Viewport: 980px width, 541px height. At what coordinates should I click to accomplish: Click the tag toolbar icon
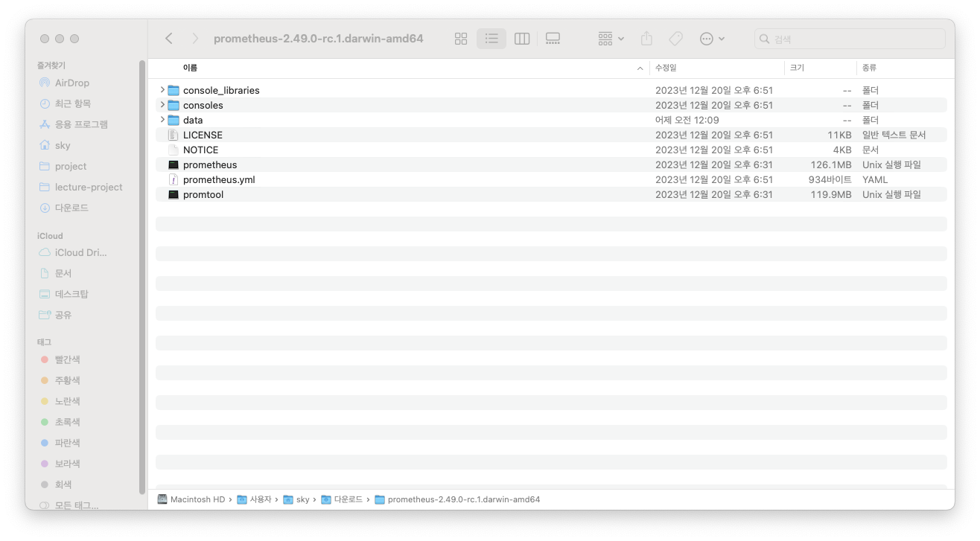pos(675,39)
